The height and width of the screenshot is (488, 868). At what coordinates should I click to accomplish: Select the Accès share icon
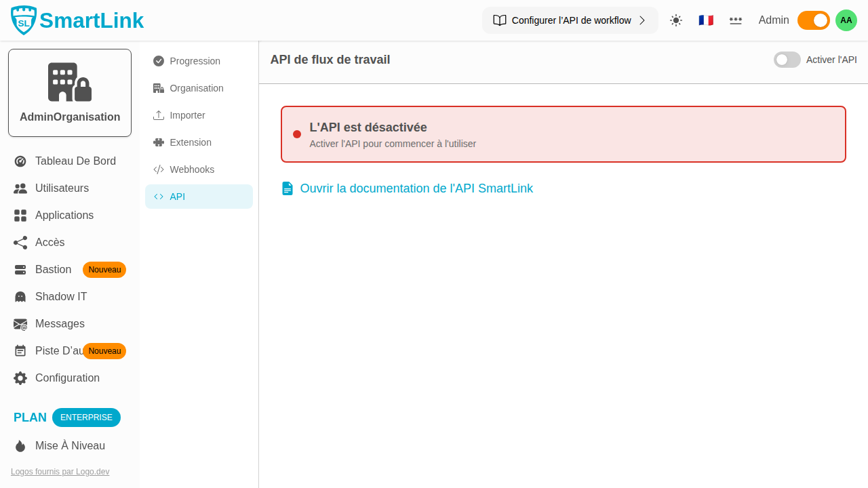click(20, 242)
